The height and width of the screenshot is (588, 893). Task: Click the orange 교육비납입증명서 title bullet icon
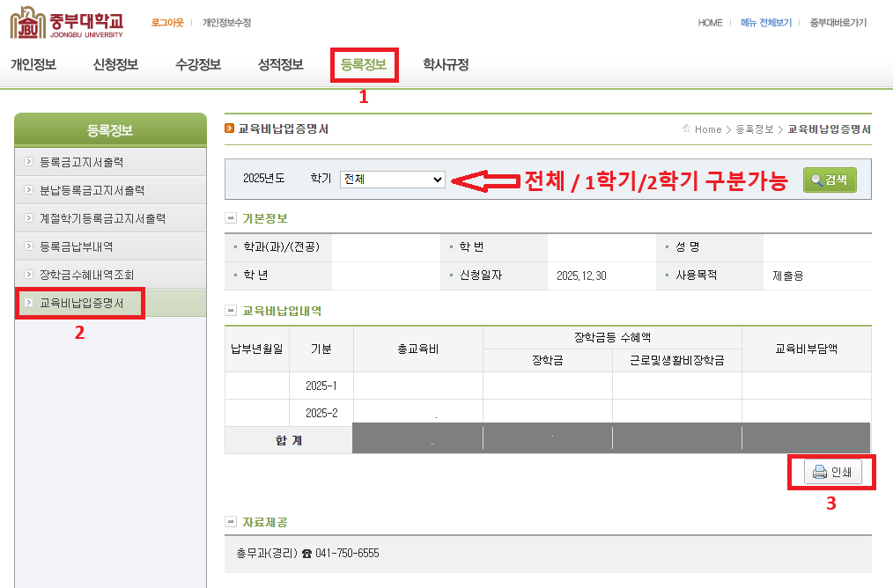[230, 129]
